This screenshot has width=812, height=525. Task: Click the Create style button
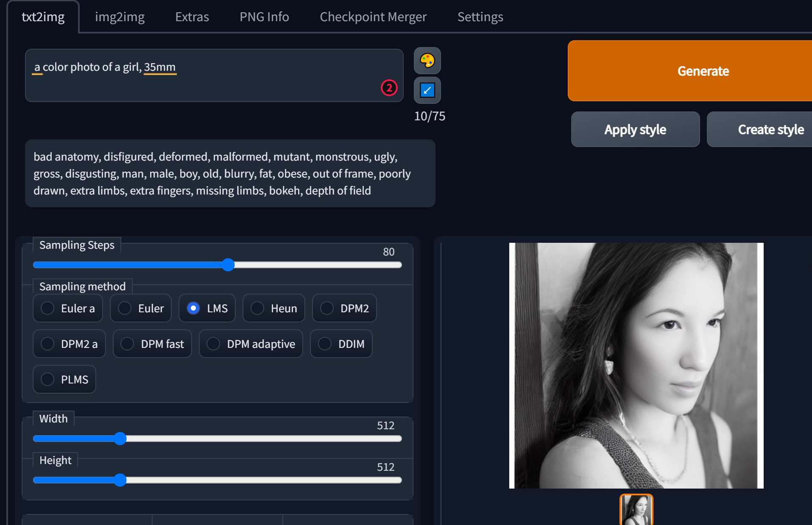point(770,129)
